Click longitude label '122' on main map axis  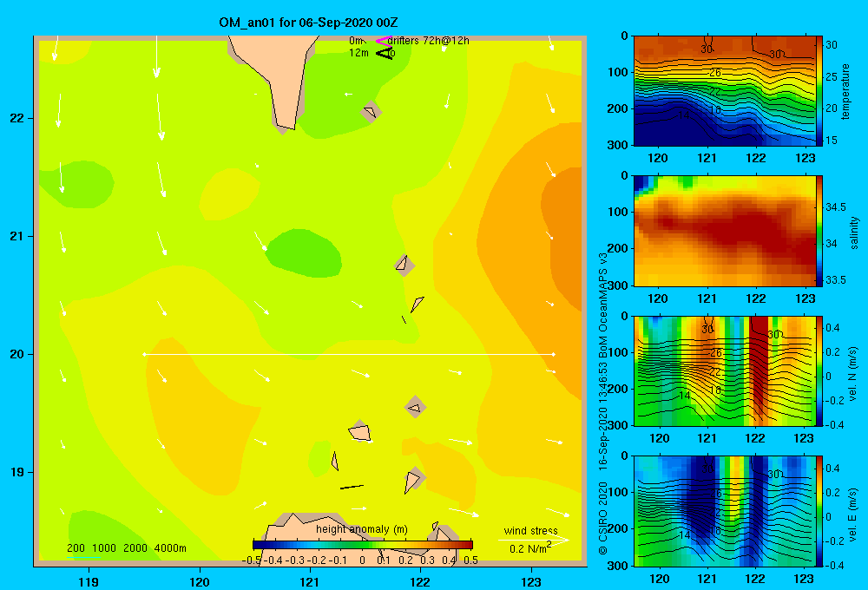pos(420,582)
